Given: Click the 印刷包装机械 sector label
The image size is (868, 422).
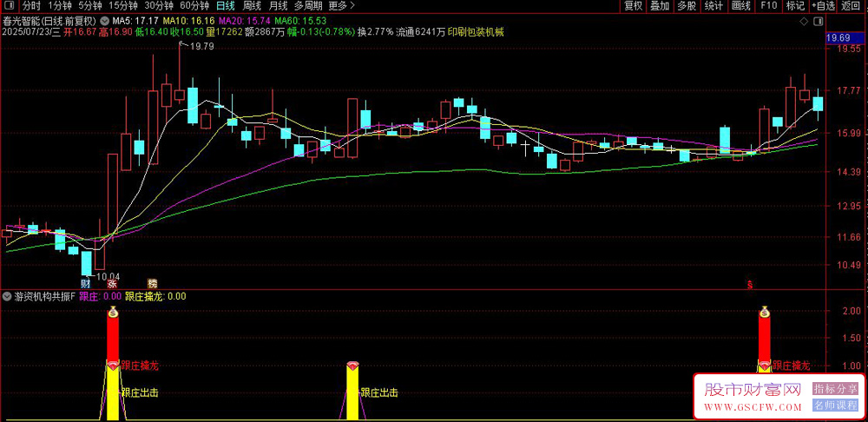Looking at the screenshot, I should pos(476,32).
